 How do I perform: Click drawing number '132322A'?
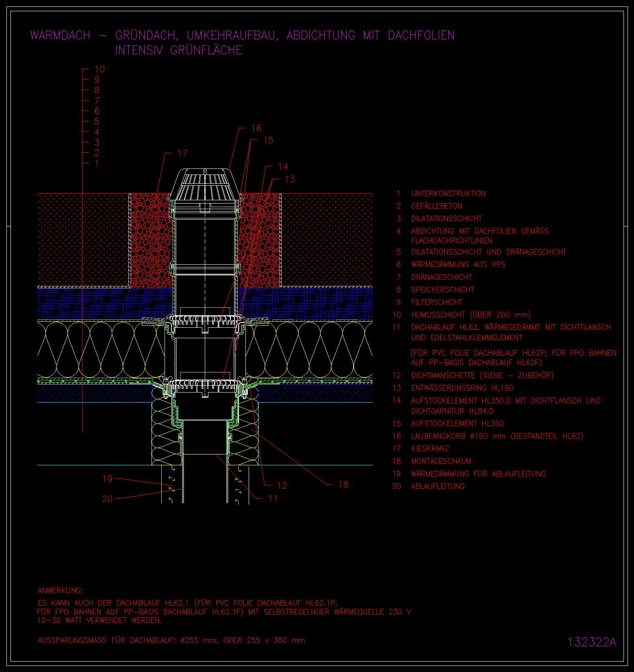coord(592,642)
